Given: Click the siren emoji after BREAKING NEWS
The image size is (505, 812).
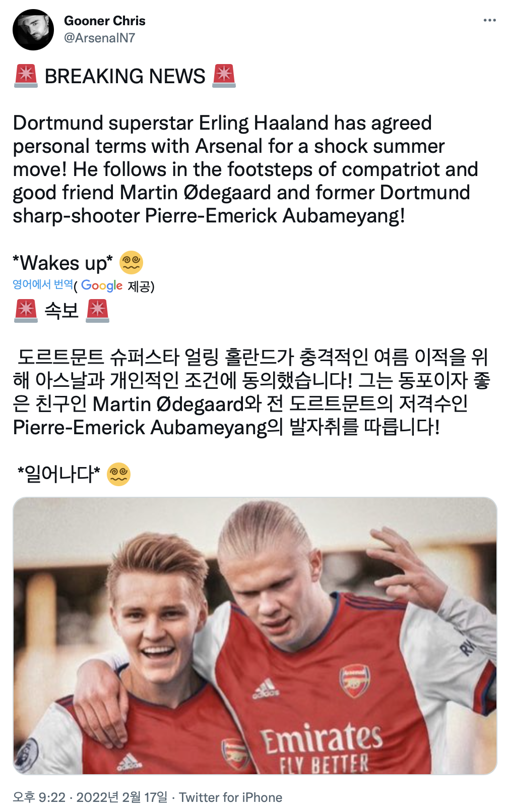Looking at the screenshot, I should point(224,76).
